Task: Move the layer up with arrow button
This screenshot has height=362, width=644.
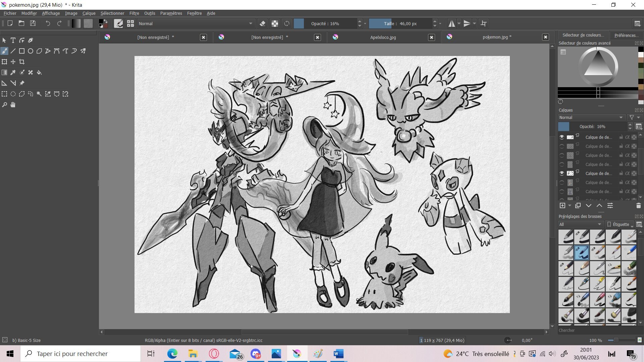Action: click(599, 205)
